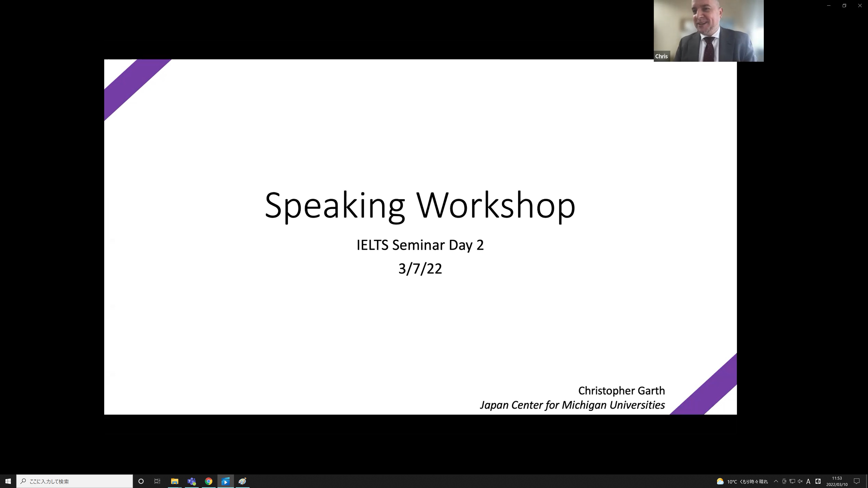Image resolution: width=868 pixels, height=488 pixels.
Task: Select the Movies & TV player icon
Action: pyautogui.click(x=225, y=481)
